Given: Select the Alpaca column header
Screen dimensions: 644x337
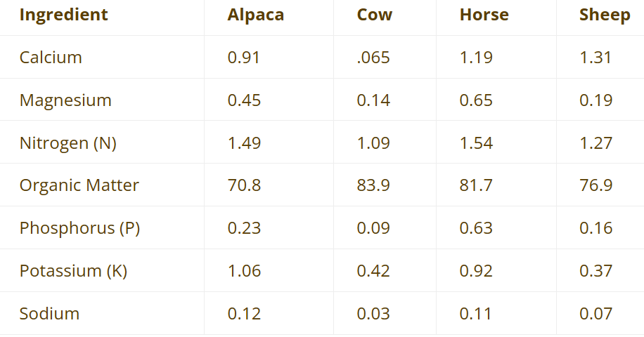Looking at the screenshot, I should 256,15.
